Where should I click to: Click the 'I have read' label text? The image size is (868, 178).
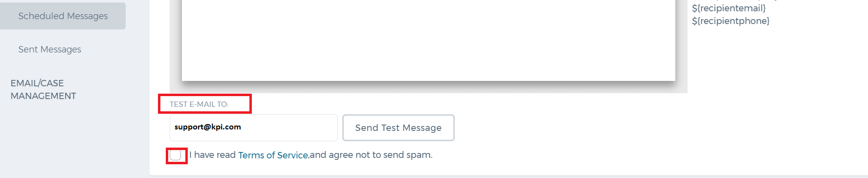click(x=212, y=155)
